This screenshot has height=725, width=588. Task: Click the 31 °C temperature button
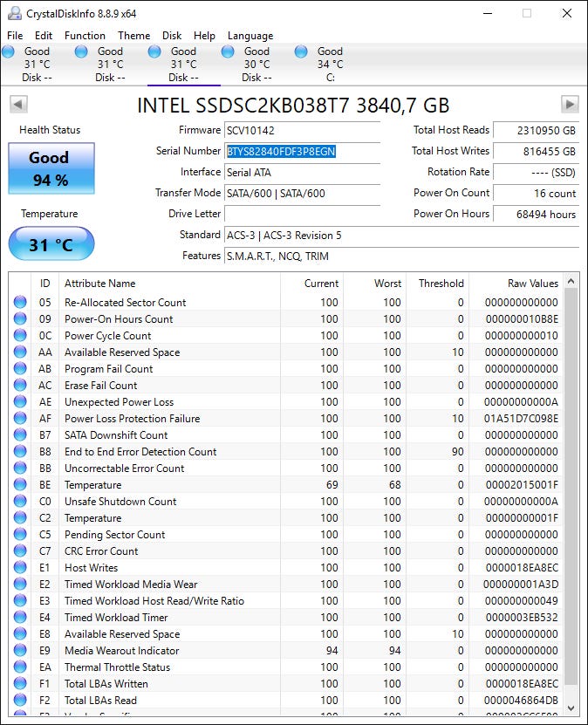(51, 243)
